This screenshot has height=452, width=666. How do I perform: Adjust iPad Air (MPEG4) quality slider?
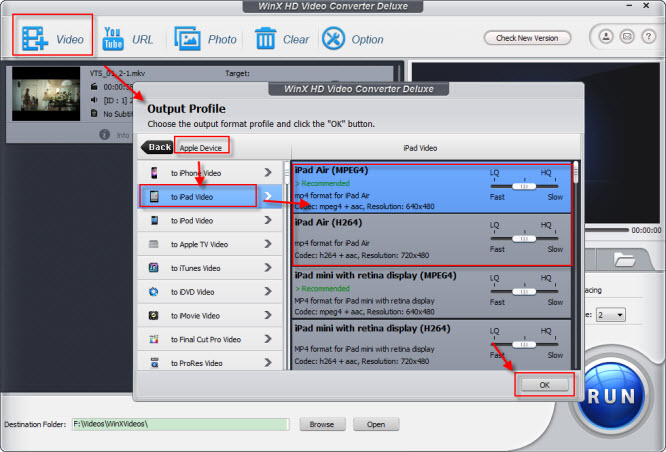coord(524,186)
